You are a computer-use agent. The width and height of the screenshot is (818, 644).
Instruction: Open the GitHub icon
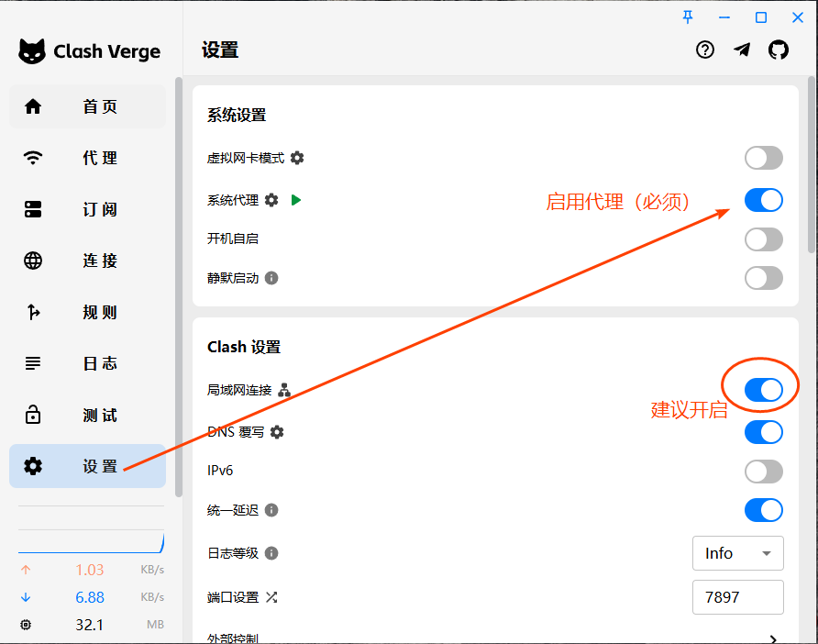[779, 50]
